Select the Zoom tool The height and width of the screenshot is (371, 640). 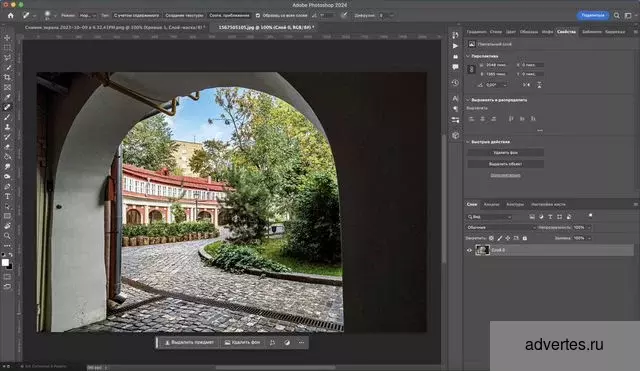pos(7,235)
